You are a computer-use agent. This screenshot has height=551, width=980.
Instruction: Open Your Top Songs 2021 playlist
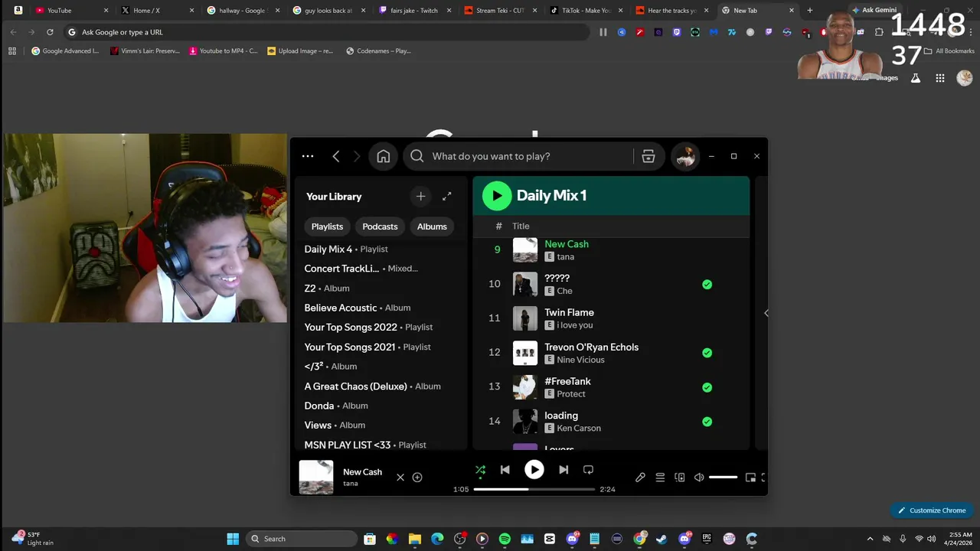367,347
